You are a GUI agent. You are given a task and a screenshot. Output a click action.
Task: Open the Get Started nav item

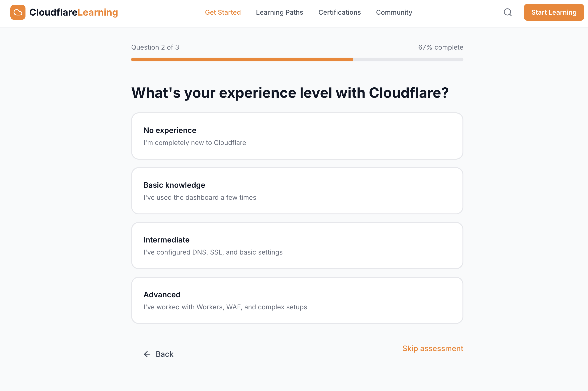pos(223,12)
